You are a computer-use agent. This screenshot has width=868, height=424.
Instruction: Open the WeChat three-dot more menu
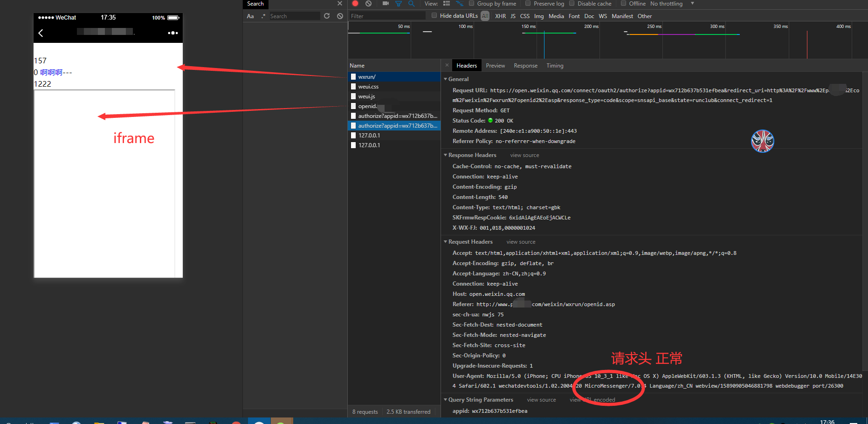click(x=173, y=33)
